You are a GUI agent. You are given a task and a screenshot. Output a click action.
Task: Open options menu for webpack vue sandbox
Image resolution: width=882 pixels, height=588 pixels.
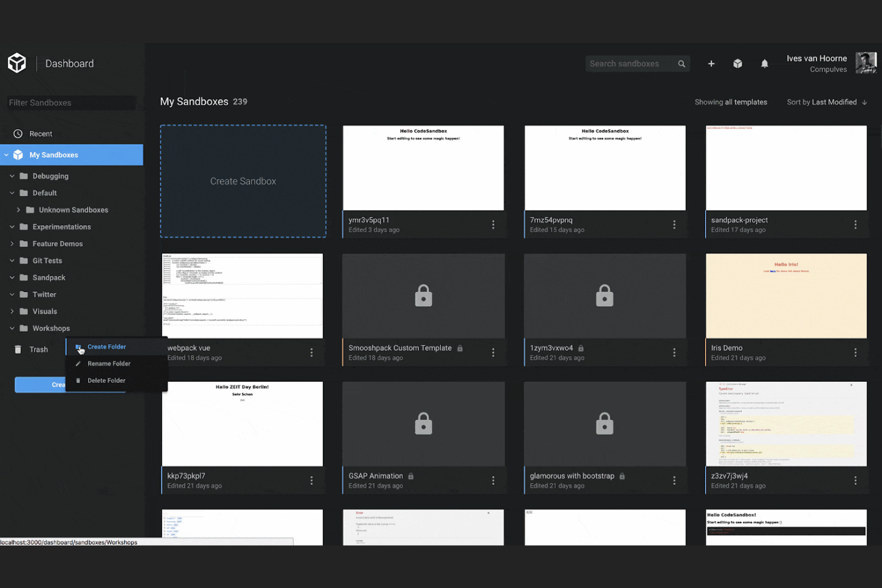click(x=311, y=353)
